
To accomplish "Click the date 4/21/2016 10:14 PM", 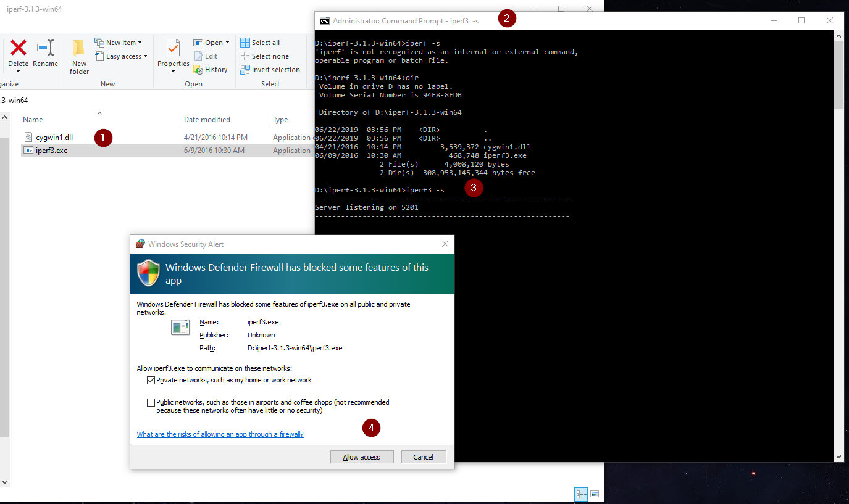I will tap(215, 138).
